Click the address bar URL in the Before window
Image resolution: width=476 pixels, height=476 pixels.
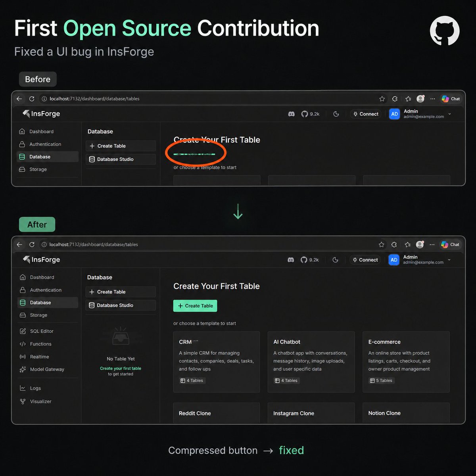point(94,99)
